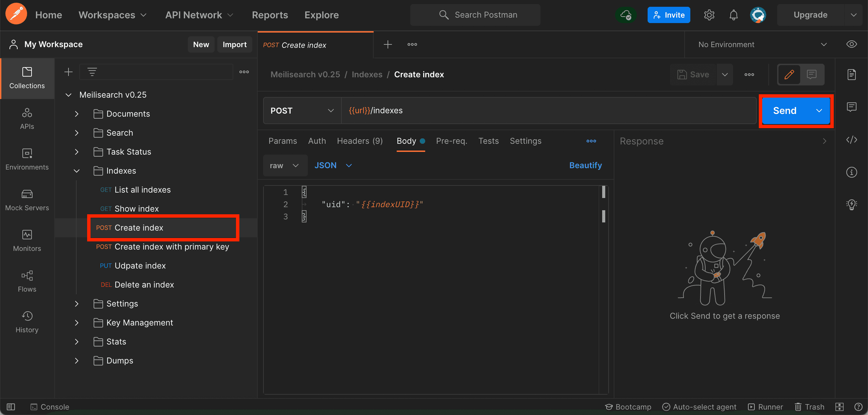Screen dimensions: 868x415
Task: Open the No Environment dropdown
Action: pos(763,44)
